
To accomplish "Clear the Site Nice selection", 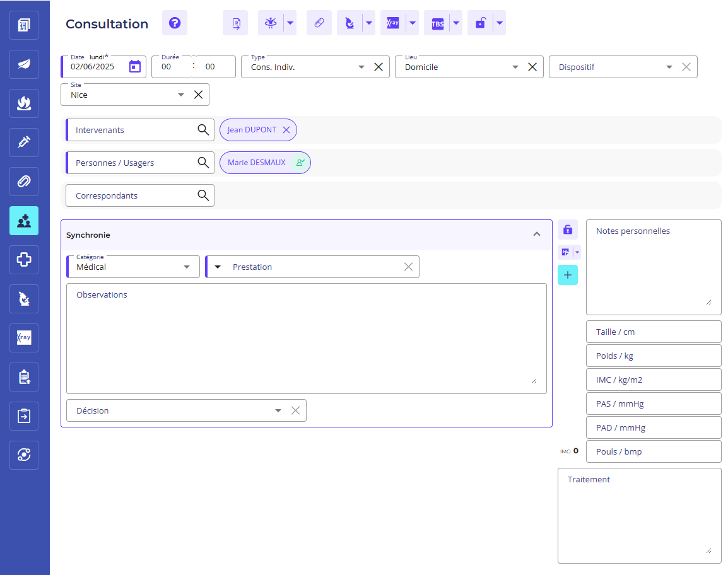I will click(x=198, y=95).
